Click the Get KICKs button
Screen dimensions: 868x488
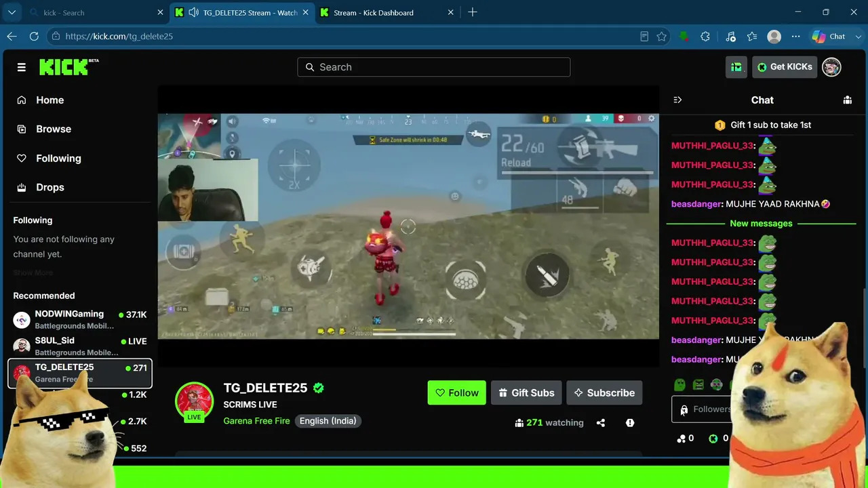point(785,67)
